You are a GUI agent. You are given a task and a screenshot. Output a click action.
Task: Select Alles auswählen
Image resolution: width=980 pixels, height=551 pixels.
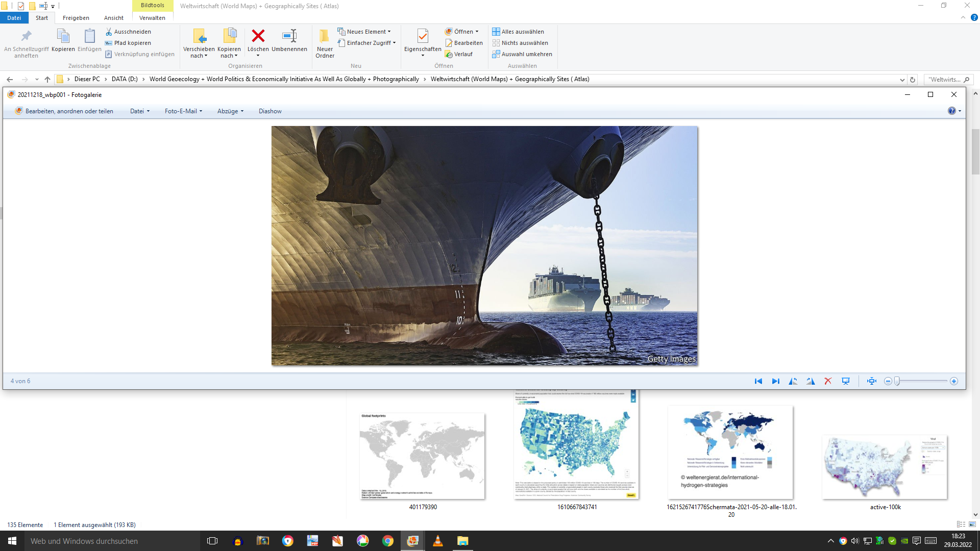(x=518, y=32)
